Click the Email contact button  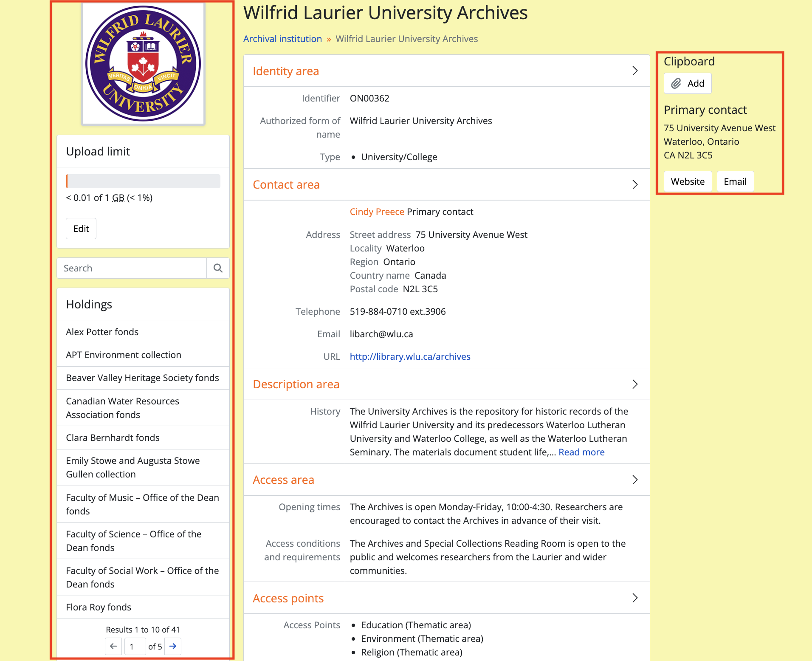click(x=735, y=181)
